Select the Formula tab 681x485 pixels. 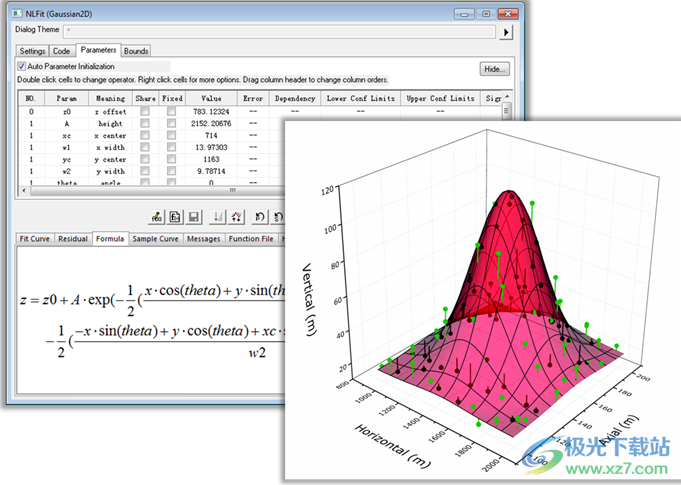110,238
